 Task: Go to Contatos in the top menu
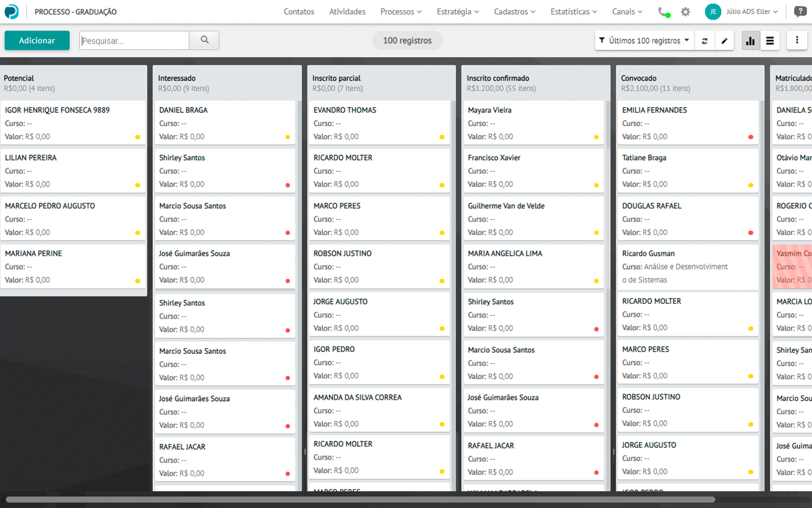(299, 12)
